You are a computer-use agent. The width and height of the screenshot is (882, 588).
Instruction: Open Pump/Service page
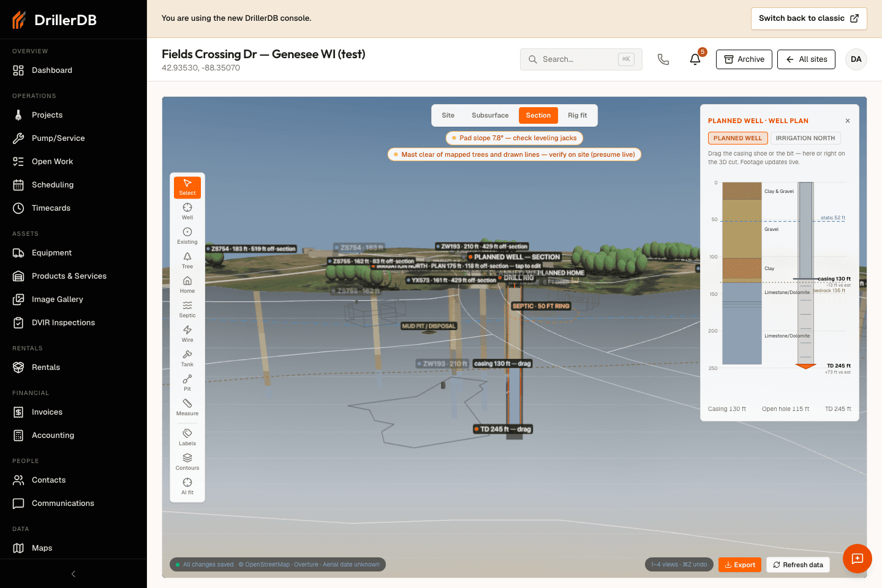pos(73,138)
